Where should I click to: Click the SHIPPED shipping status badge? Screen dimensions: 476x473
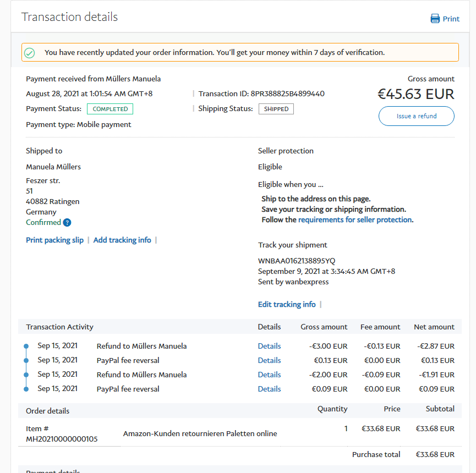276,109
